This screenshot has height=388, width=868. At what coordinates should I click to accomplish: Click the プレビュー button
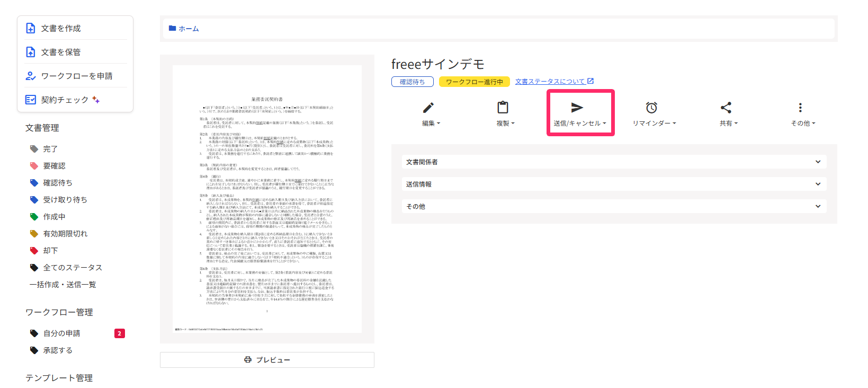click(267, 360)
